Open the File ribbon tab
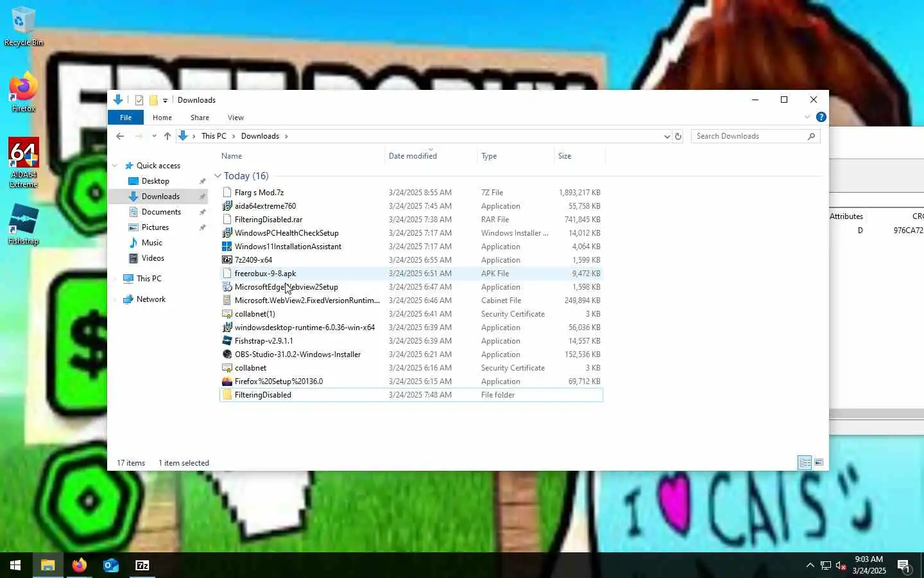This screenshot has height=578, width=924. coord(126,118)
